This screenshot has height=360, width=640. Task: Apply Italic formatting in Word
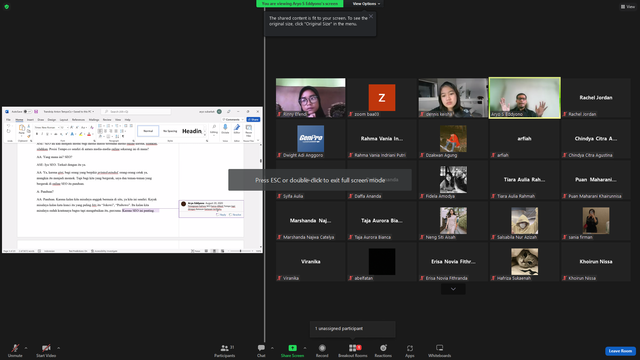[42, 134]
